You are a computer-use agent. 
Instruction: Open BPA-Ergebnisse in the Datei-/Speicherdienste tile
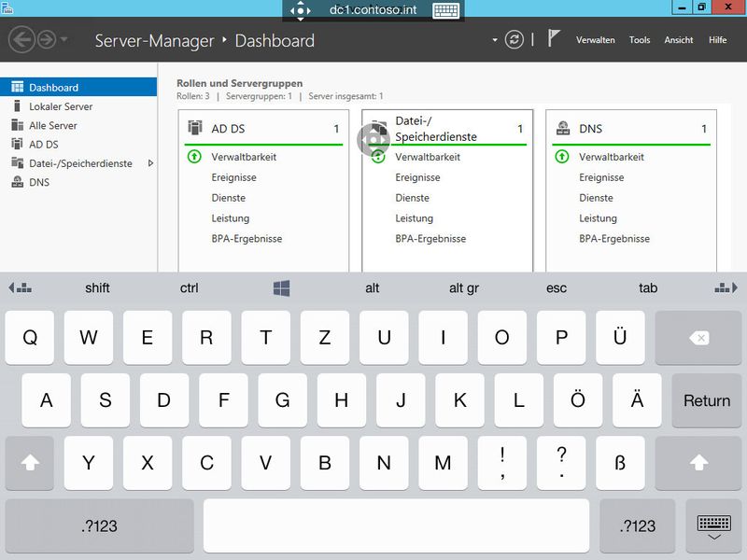430,239
